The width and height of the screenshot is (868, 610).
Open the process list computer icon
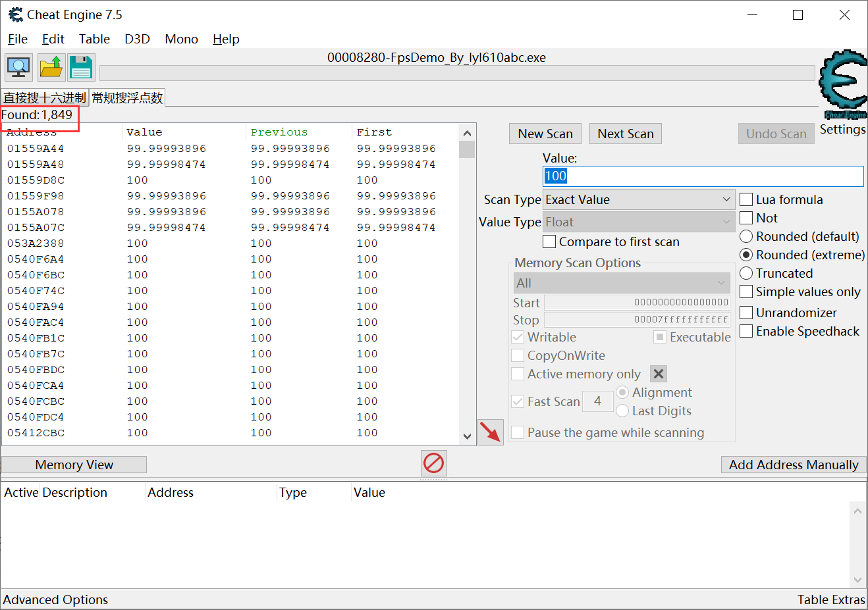coord(18,67)
